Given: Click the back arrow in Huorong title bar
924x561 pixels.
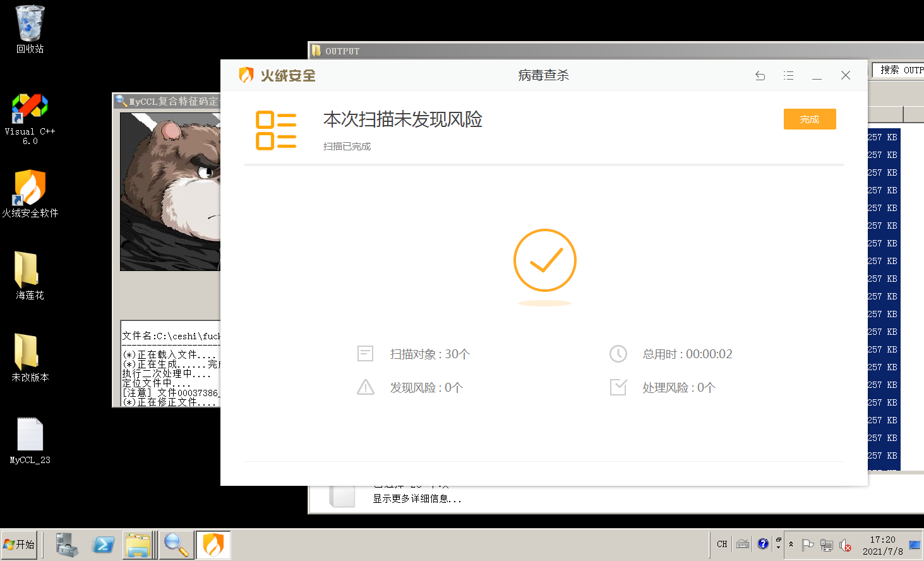Looking at the screenshot, I should coord(760,76).
